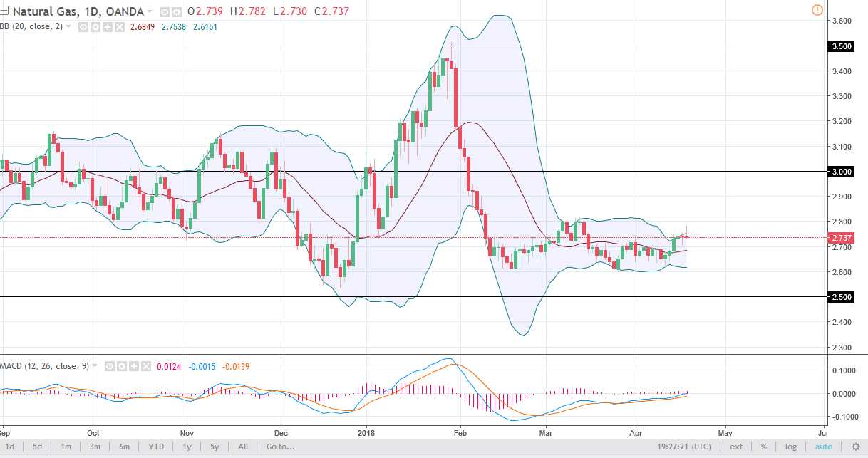Remove the BB indicator with X icon
This screenshot has height=458, width=868.
(x=120, y=27)
